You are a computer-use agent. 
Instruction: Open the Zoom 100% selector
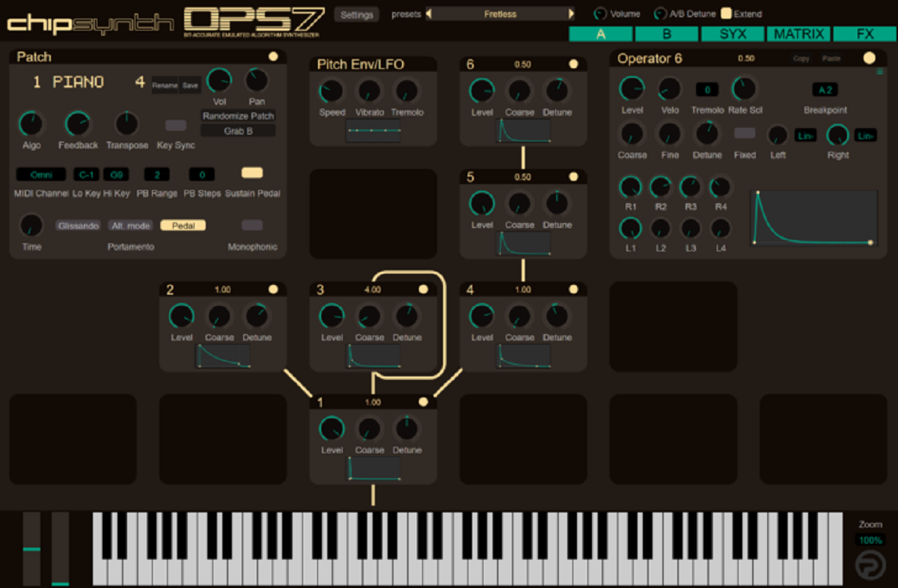pos(870,539)
